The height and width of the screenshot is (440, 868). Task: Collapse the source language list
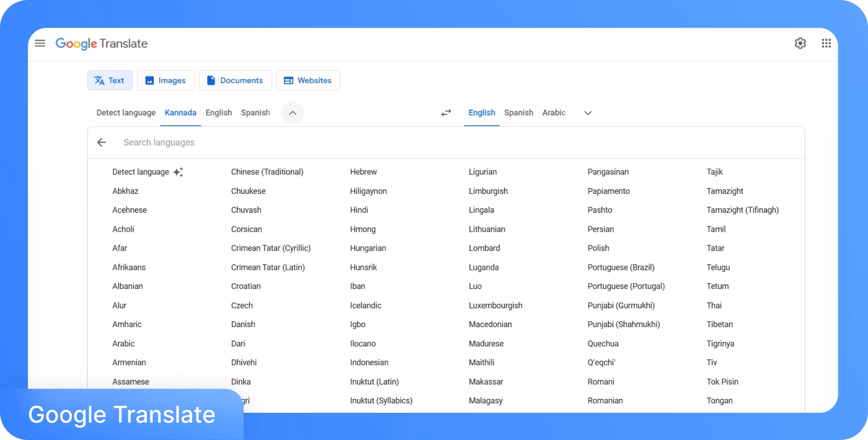point(292,113)
